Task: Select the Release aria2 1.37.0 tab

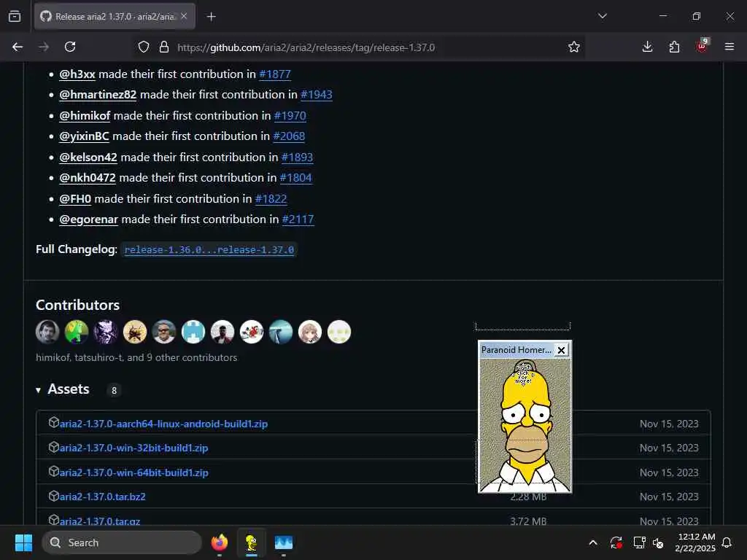Action: pyautogui.click(x=115, y=16)
